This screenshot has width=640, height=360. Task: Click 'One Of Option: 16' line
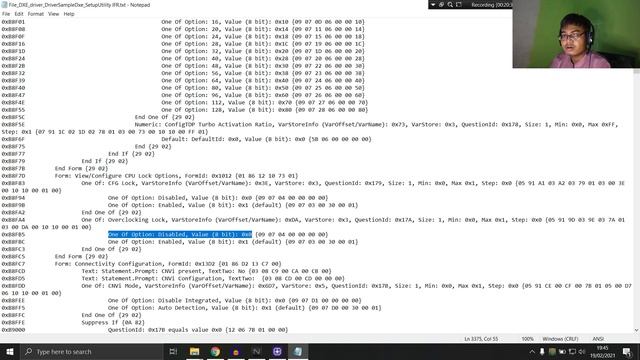coord(263,22)
